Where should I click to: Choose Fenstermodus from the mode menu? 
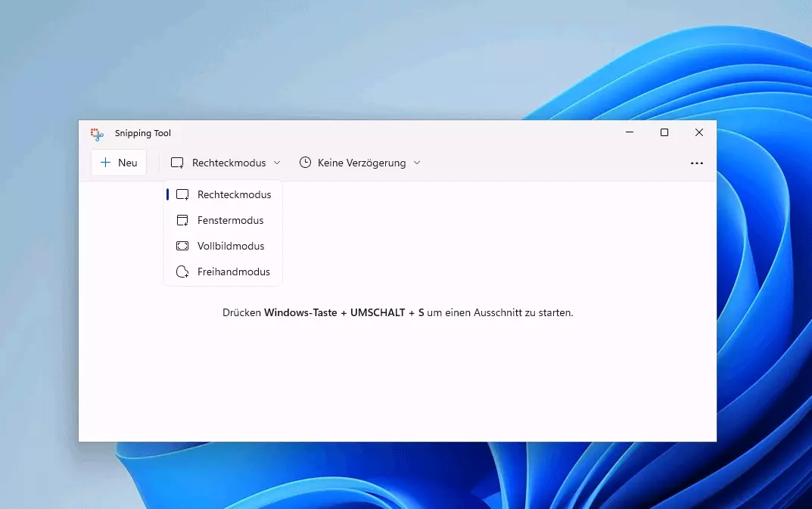[x=230, y=221]
